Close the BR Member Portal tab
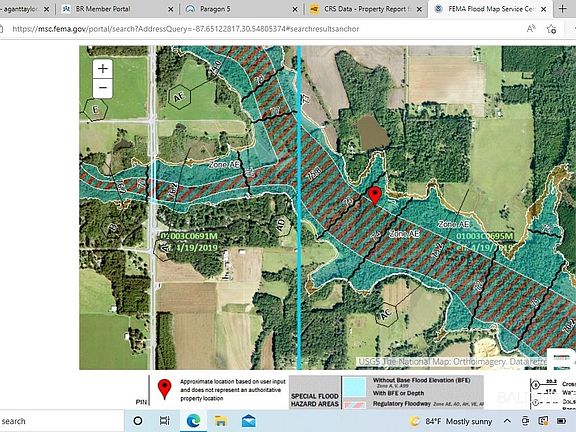 171,10
